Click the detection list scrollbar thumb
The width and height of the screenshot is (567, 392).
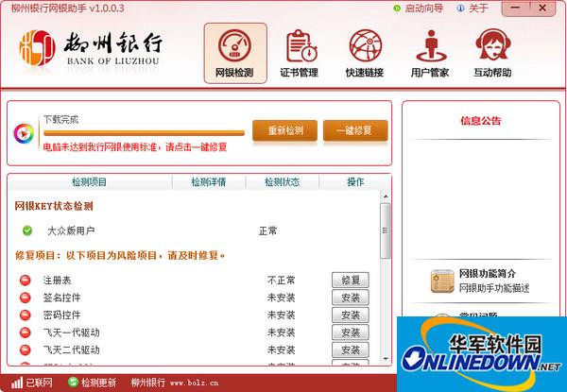tap(386, 230)
